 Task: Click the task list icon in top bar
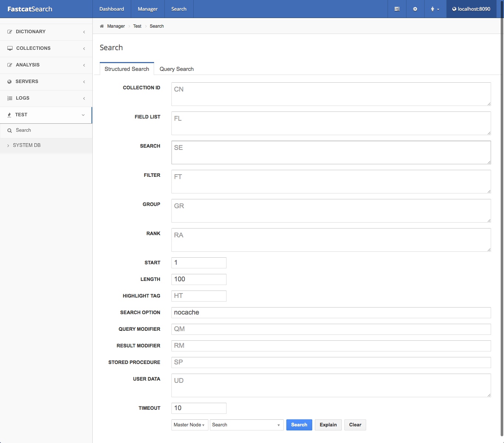(397, 9)
